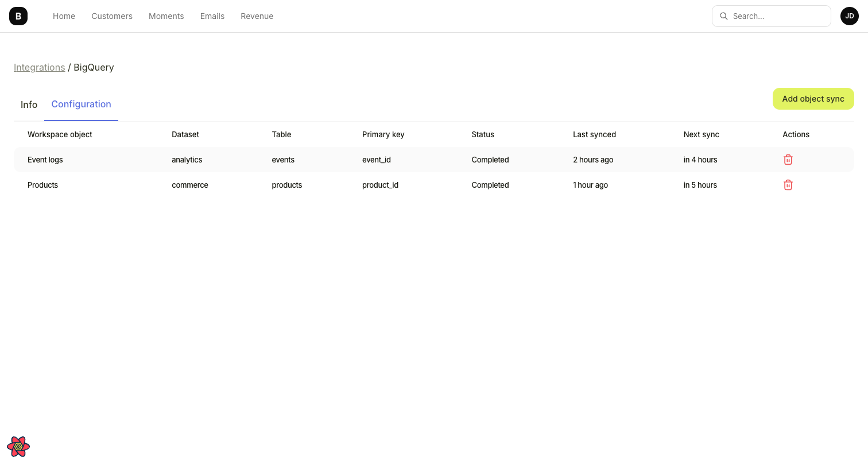Viewport: 868px width, 465px height.
Task: Delete the Products object sync
Action: (788, 185)
